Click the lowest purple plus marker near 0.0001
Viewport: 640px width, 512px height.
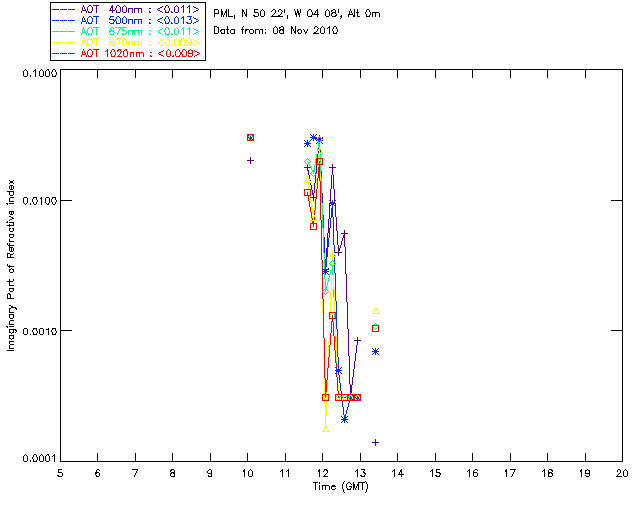click(376, 443)
